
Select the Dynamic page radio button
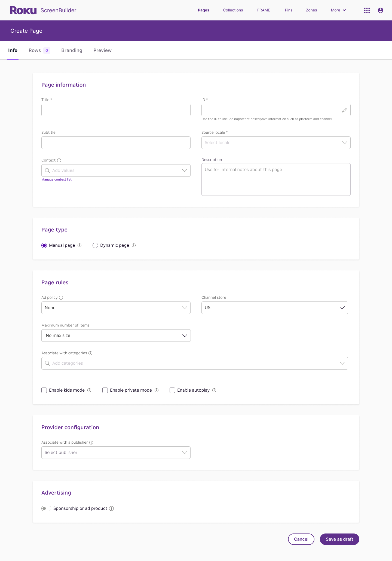pyautogui.click(x=95, y=245)
